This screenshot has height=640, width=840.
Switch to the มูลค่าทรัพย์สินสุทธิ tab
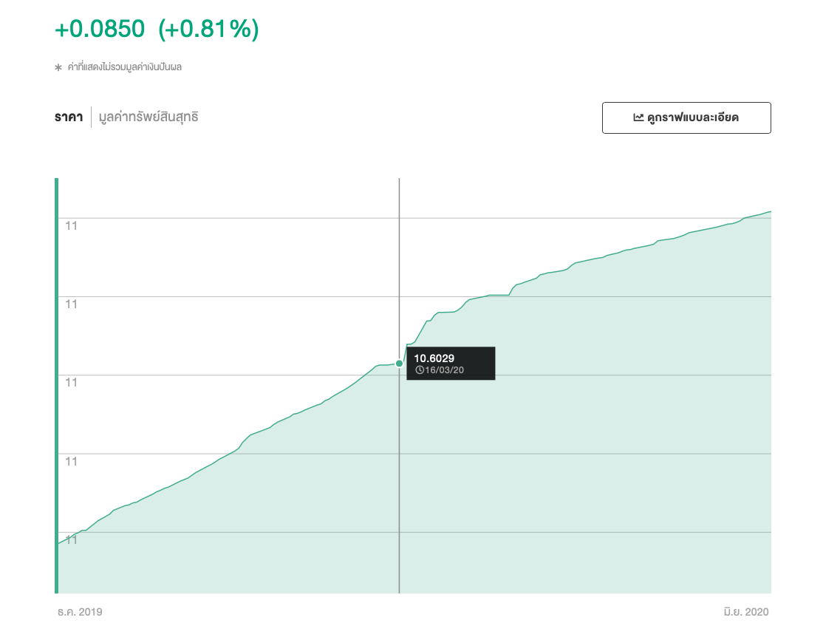pos(148,118)
